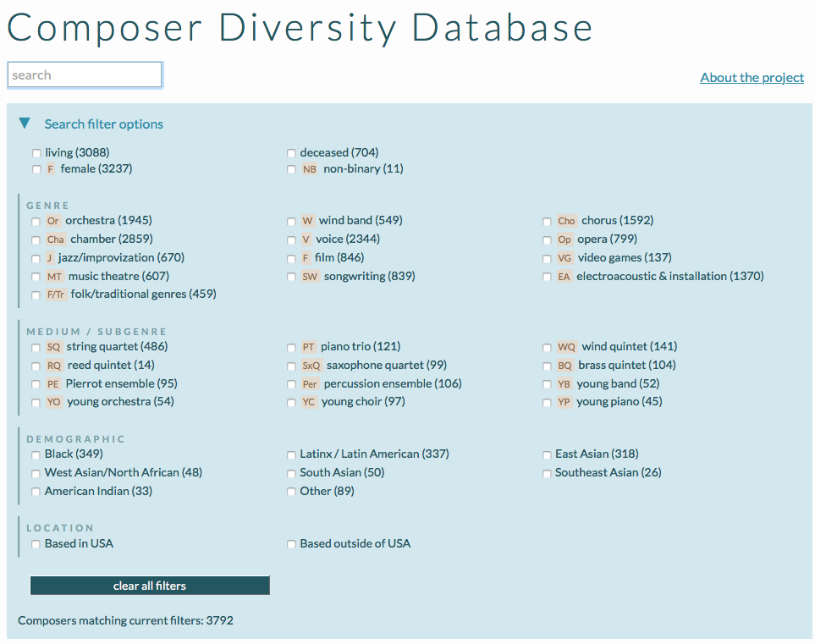The width and height of the screenshot is (815, 644).
Task: Click the EA electroacoustic & installation icon
Action: click(564, 276)
